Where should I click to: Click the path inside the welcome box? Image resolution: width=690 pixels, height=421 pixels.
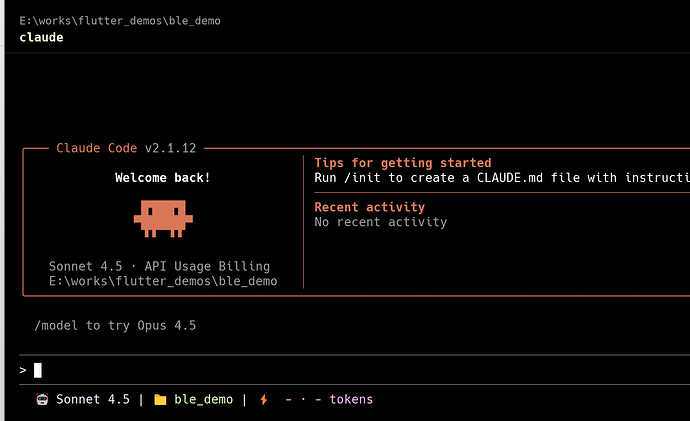point(163,281)
